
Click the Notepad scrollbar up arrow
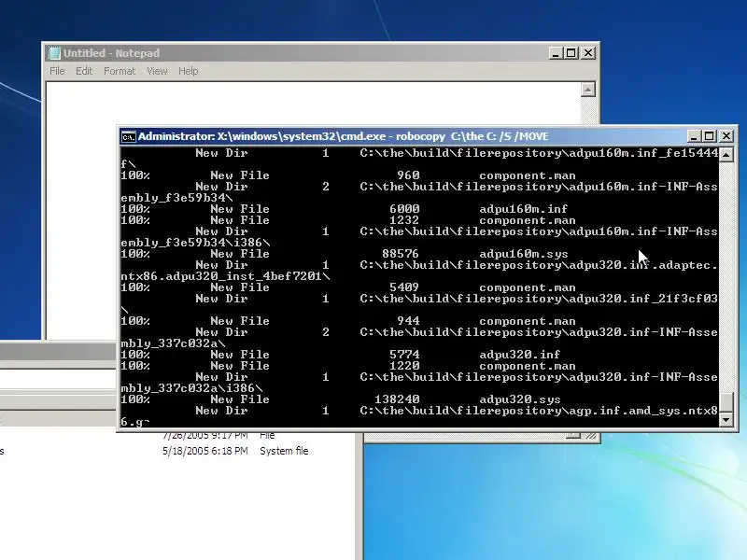pyautogui.click(x=588, y=90)
